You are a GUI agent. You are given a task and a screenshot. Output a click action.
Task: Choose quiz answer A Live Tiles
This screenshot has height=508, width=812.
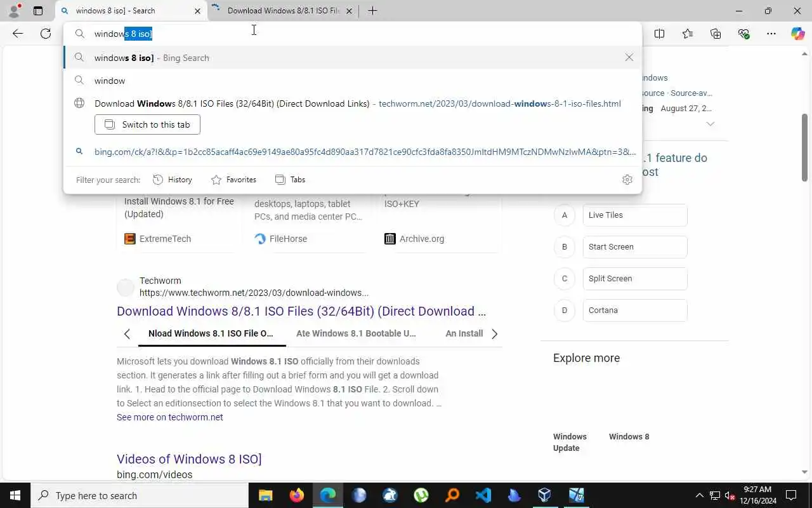click(x=635, y=215)
